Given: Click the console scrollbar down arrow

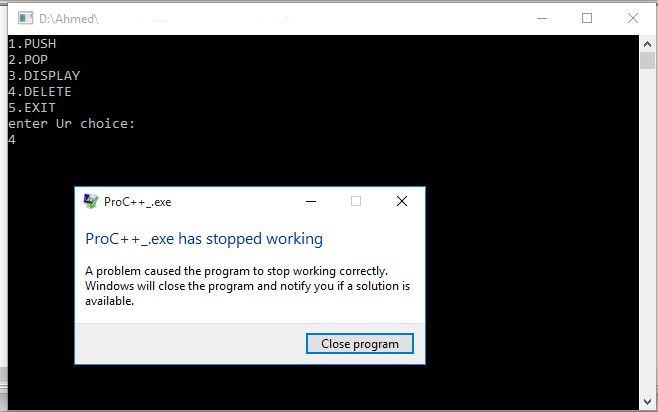Looking at the screenshot, I should coord(647,402).
